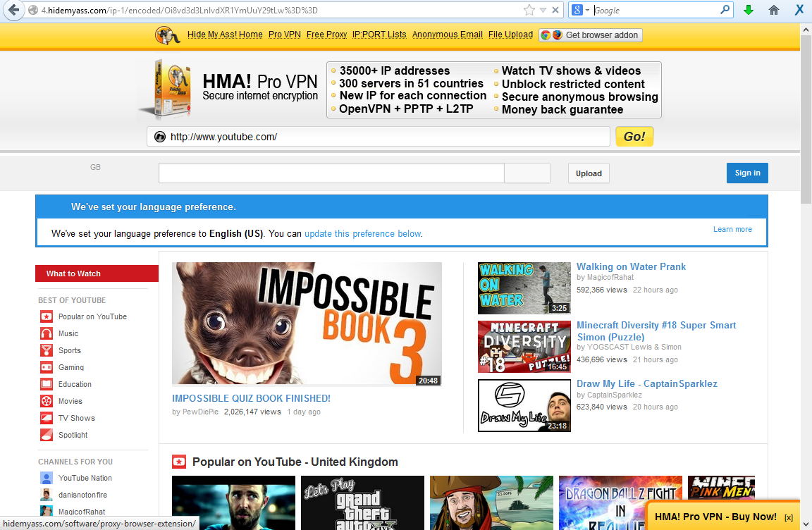Open the Learn more link

732,229
